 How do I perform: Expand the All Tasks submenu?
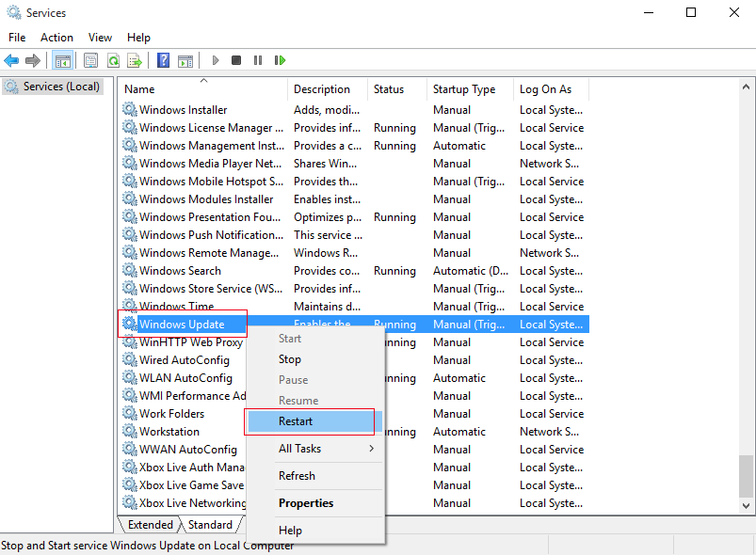[x=315, y=449]
